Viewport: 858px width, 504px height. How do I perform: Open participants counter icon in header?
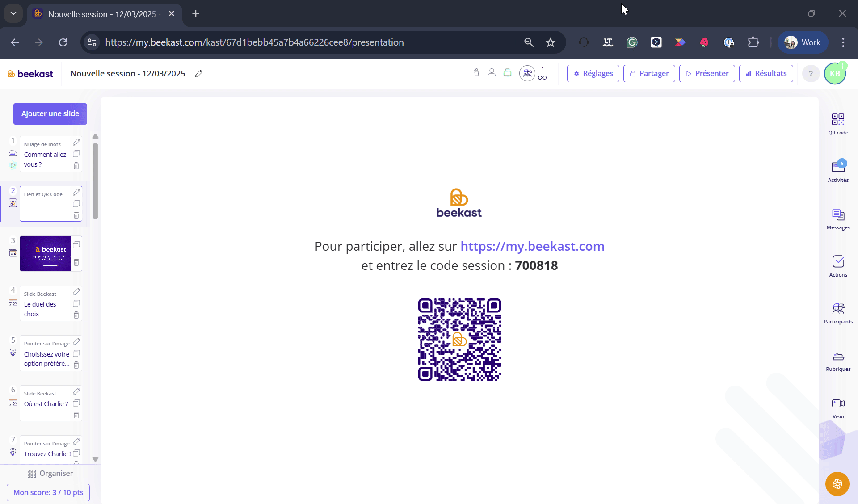527,73
